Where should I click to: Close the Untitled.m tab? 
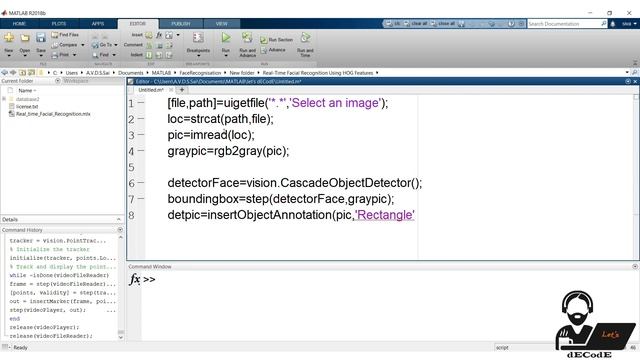tap(171, 90)
